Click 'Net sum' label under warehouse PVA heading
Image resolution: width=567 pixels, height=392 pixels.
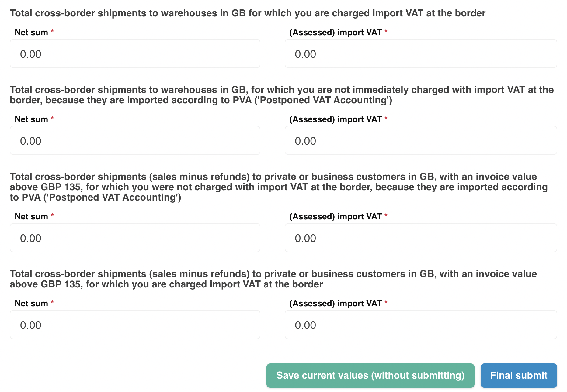pyautogui.click(x=31, y=119)
